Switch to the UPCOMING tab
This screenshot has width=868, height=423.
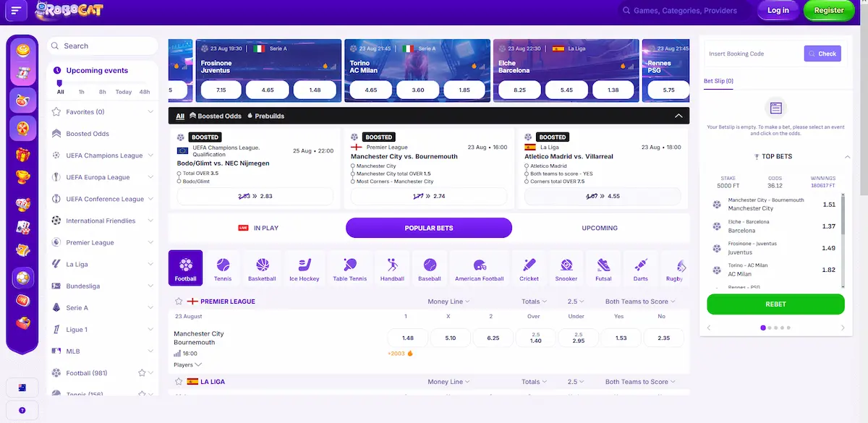[600, 228]
